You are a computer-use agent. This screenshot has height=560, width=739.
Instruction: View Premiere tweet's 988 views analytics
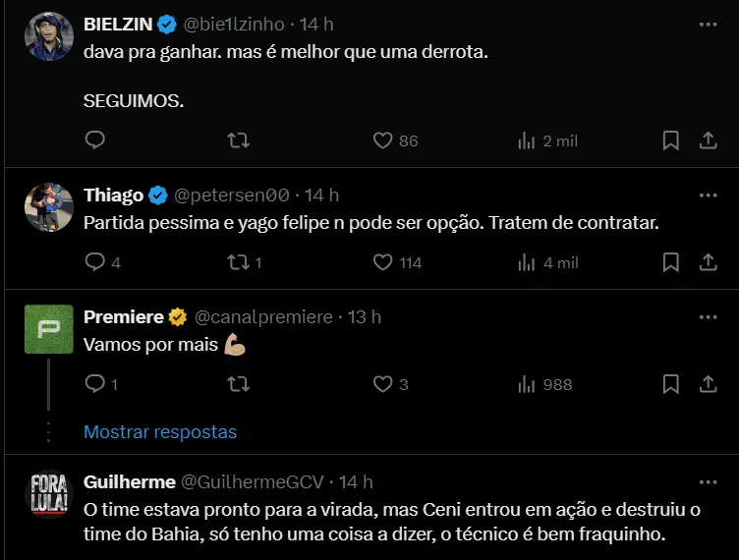tap(527, 384)
